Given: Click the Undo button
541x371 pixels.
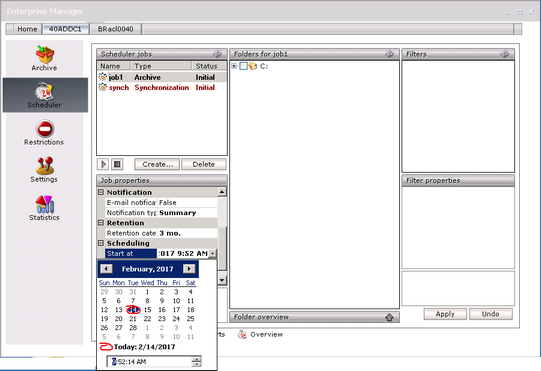Looking at the screenshot, I should click(x=490, y=314).
